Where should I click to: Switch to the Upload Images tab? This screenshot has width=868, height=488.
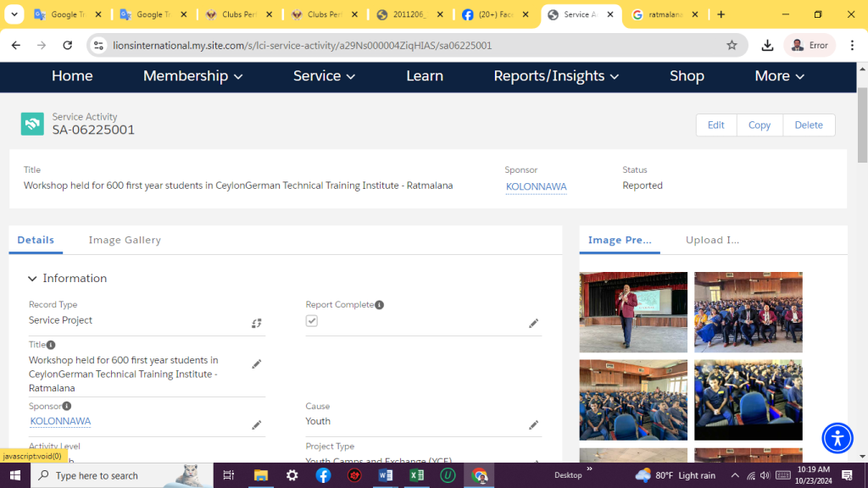point(712,240)
